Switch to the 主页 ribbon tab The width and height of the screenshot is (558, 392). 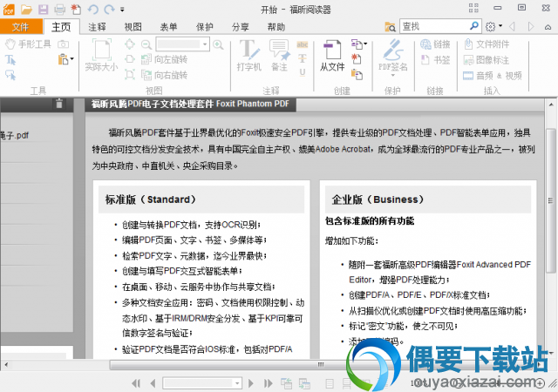(61, 27)
